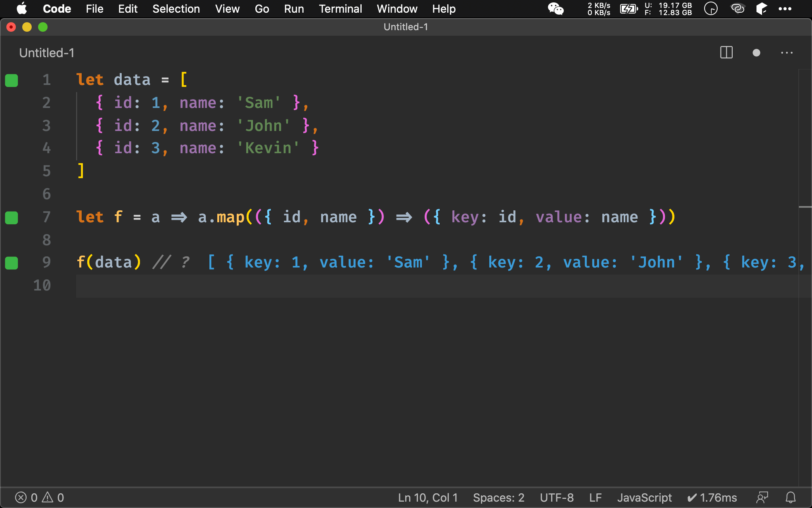Click the inline Quokka output on line 9
The image size is (812, 508).
[x=506, y=262]
